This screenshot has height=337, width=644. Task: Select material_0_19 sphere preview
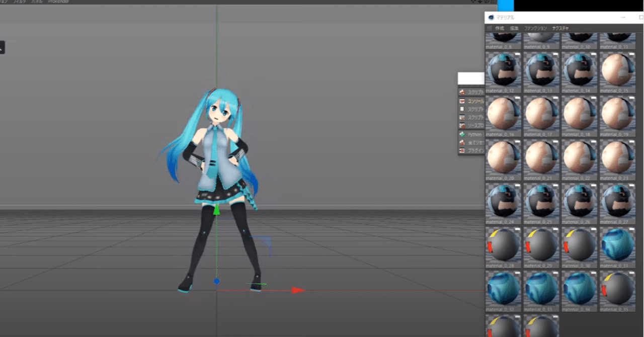point(617,114)
